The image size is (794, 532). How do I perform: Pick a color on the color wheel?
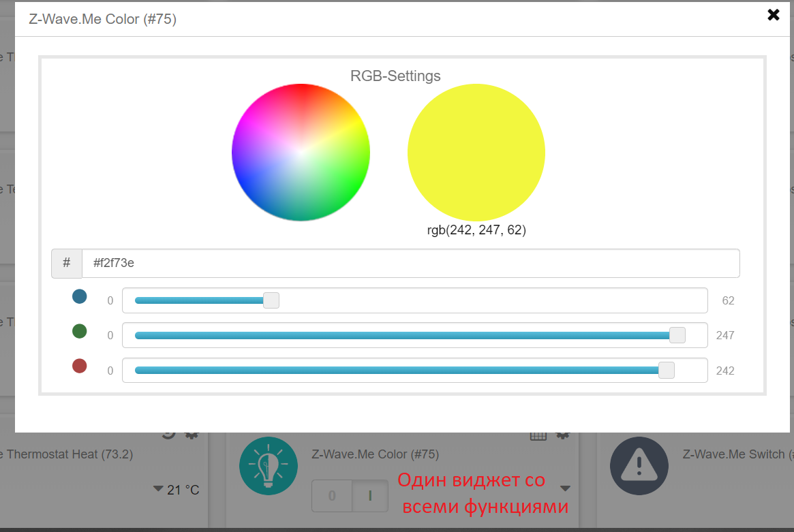pos(301,153)
